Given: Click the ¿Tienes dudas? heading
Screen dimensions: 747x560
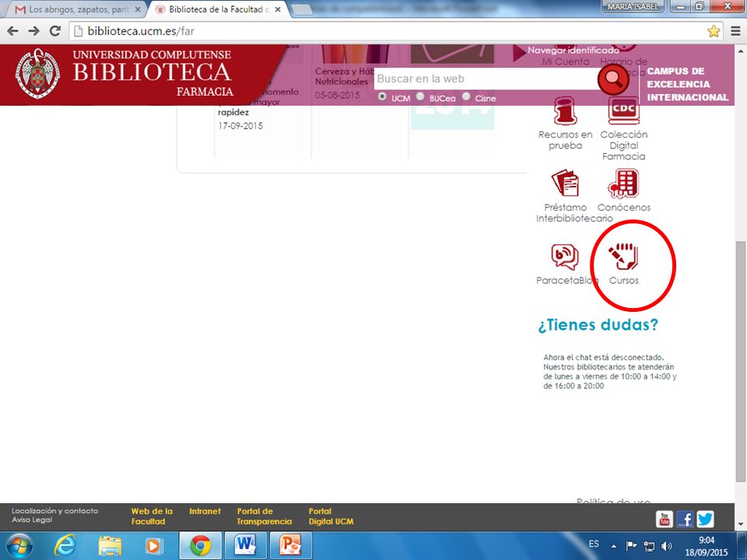Looking at the screenshot, I should click(x=598, y=325).
